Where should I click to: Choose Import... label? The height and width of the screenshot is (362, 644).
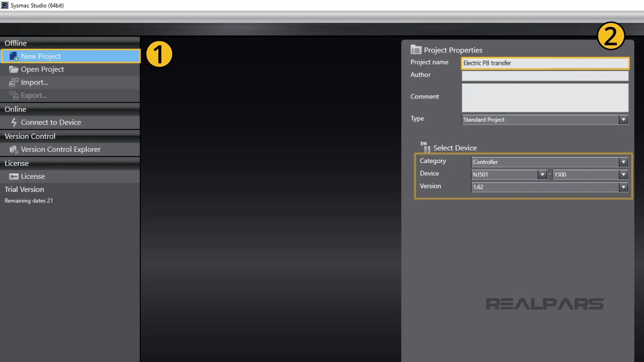35,82
